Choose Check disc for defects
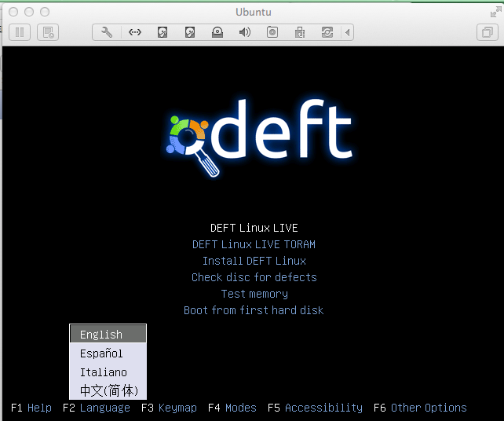This screenshot has width=504, height=421. 254,277
